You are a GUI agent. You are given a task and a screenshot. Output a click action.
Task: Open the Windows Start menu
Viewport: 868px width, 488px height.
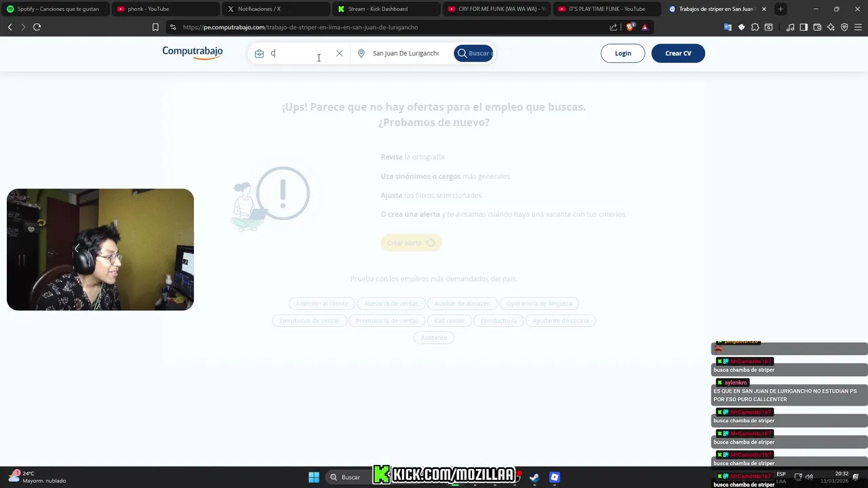tap(314, 477)
